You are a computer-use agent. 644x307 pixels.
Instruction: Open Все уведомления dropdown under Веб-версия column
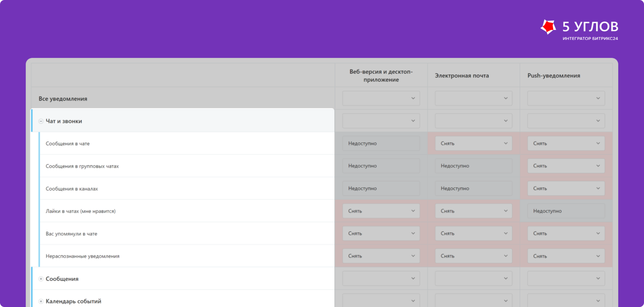coord(381,98)
